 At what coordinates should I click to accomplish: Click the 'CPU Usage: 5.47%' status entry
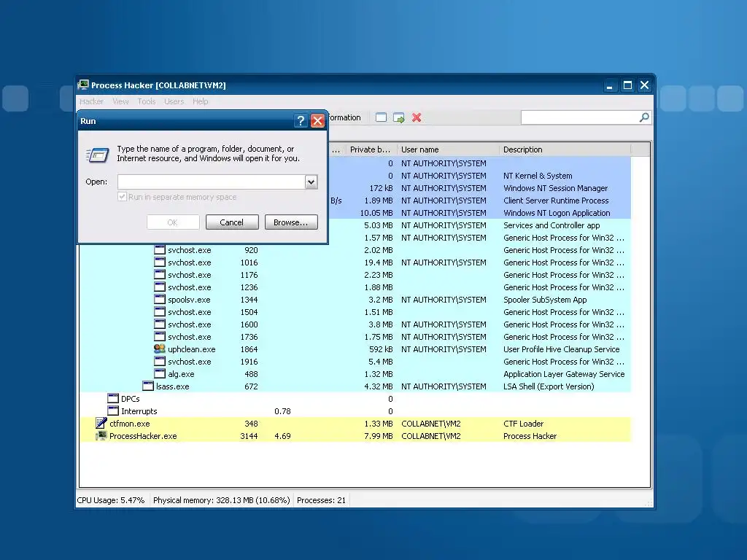pyautogui.click(x=111, y=500)
